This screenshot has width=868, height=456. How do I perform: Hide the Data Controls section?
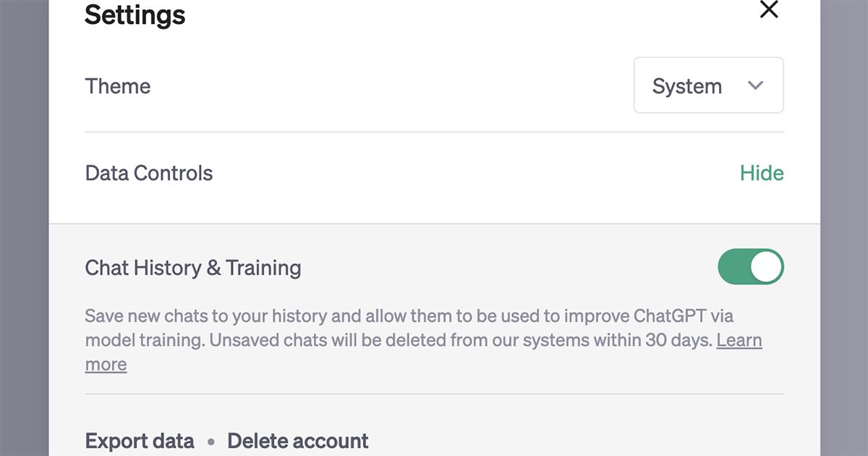(x=762, y=173)
